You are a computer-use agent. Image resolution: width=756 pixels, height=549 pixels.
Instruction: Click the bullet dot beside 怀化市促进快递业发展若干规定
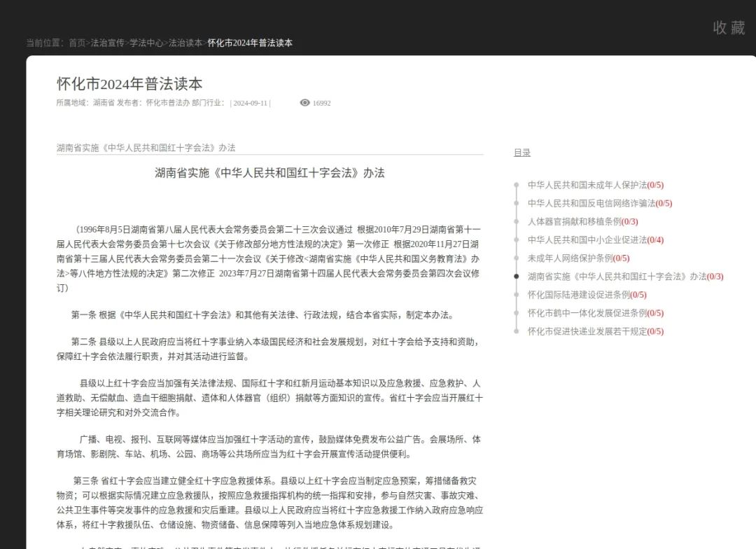tap(517, 331)
